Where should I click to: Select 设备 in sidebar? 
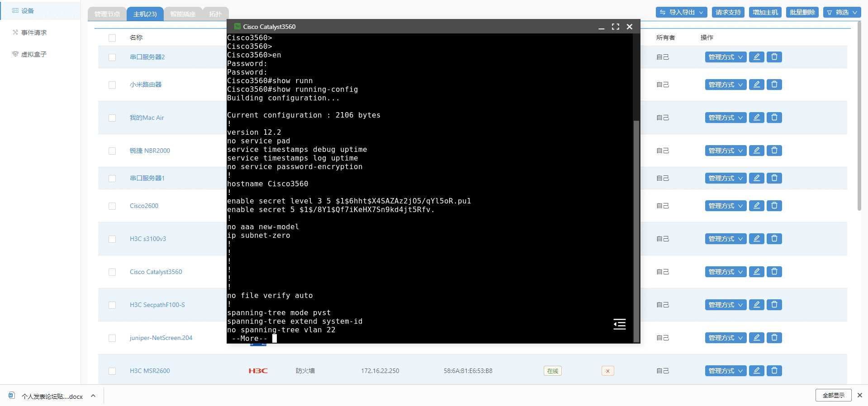click(x=41, y=11)
